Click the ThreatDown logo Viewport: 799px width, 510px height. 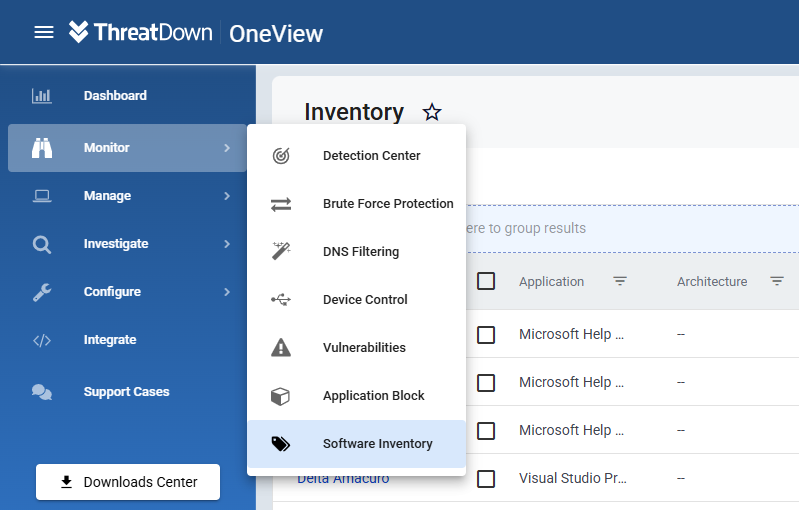coord(141,32)
